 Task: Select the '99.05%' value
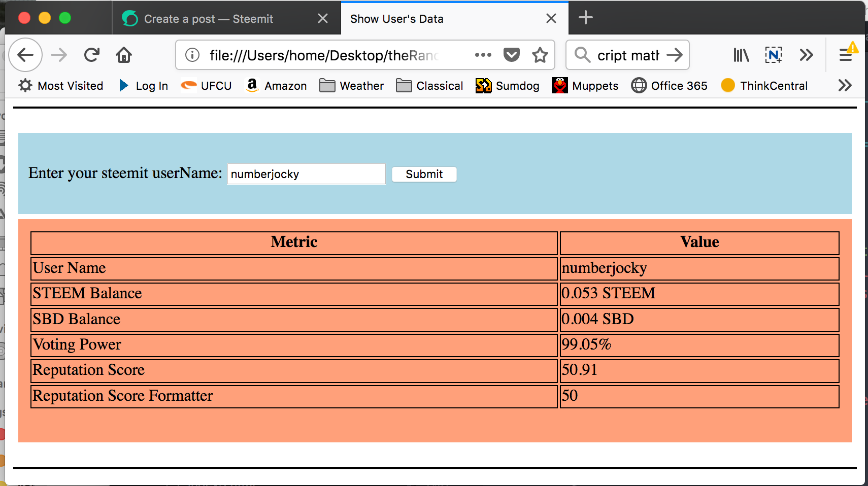click(699, 345)
